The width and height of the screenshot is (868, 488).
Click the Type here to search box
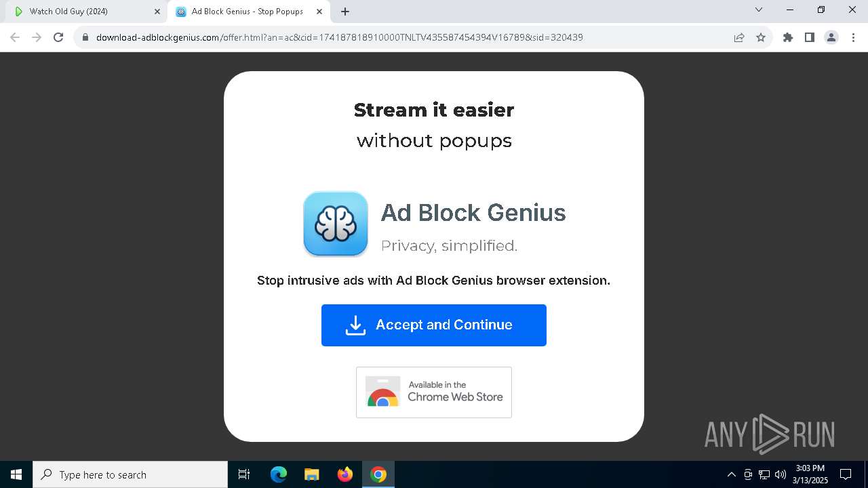130,474
